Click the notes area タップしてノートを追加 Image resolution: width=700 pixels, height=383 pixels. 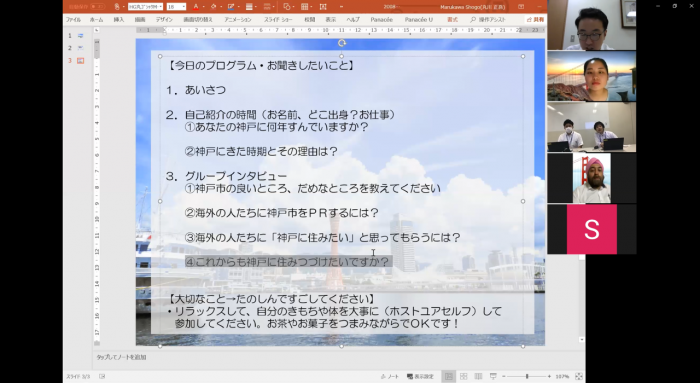click(x=121, y=357)
